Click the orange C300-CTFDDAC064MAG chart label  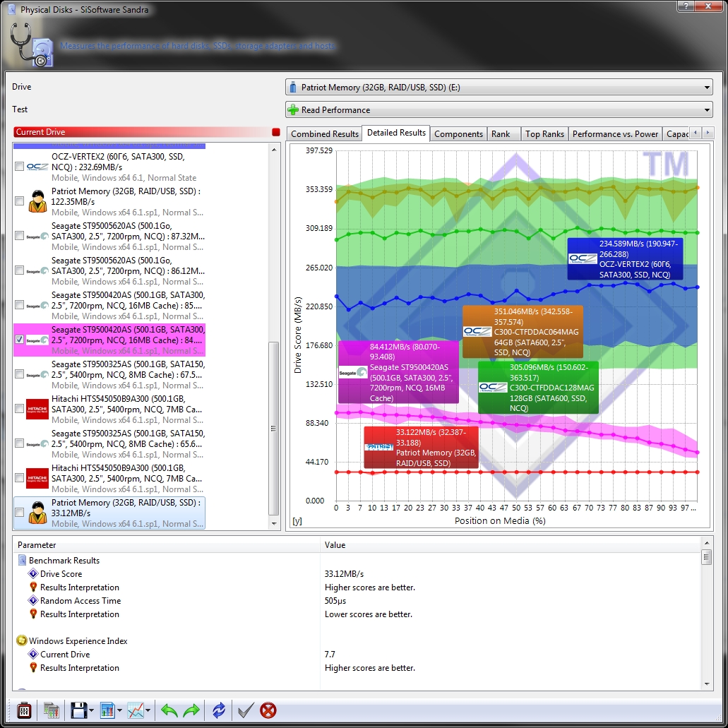tap(523, 332)
